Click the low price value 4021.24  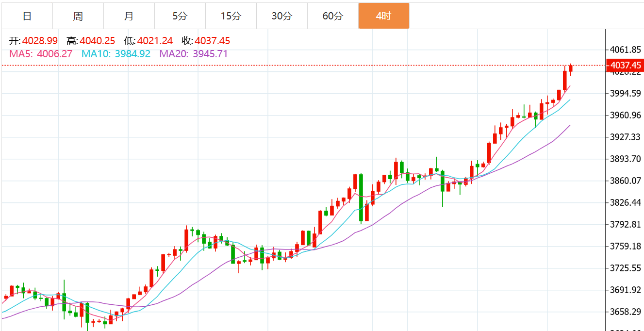pos(155,41)
